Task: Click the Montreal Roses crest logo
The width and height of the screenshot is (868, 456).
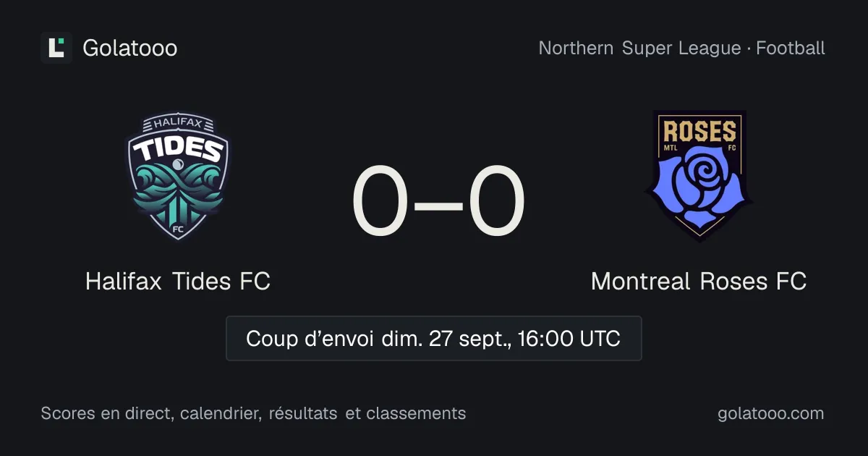Action: 699,176
